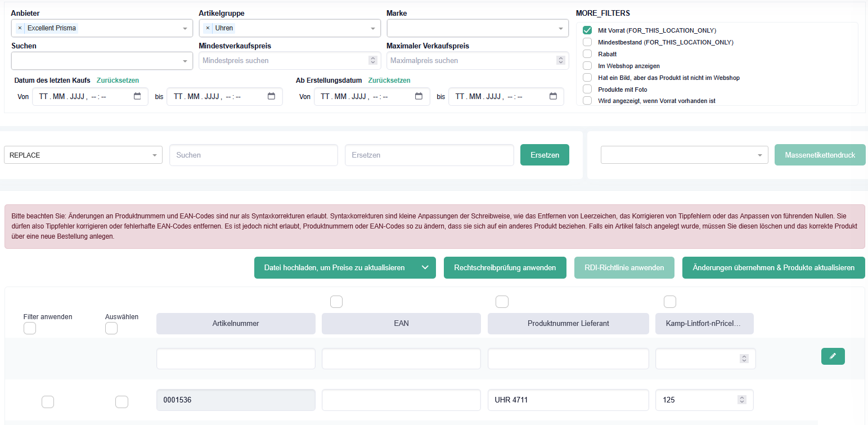Click the green pencil edit icon

tap(833, 356)
